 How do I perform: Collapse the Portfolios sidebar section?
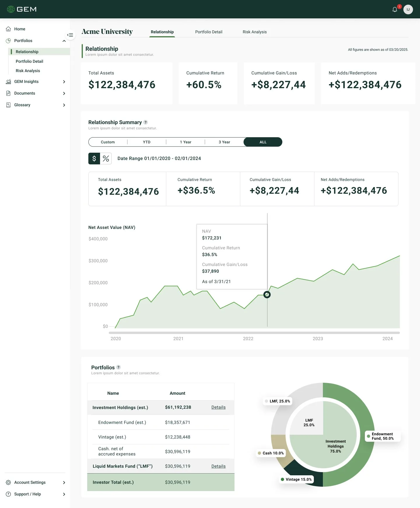(x=64, y=41)
